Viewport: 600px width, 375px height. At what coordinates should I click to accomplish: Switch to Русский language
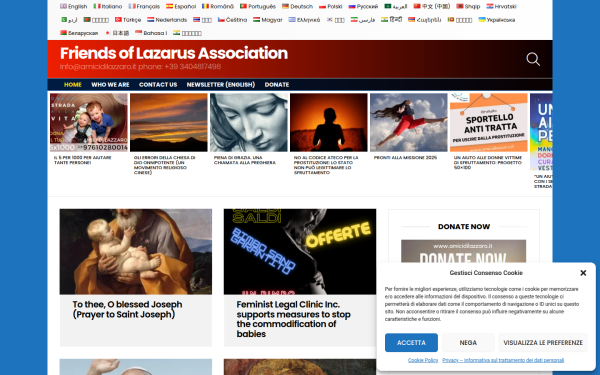click(x=363, y=6)
